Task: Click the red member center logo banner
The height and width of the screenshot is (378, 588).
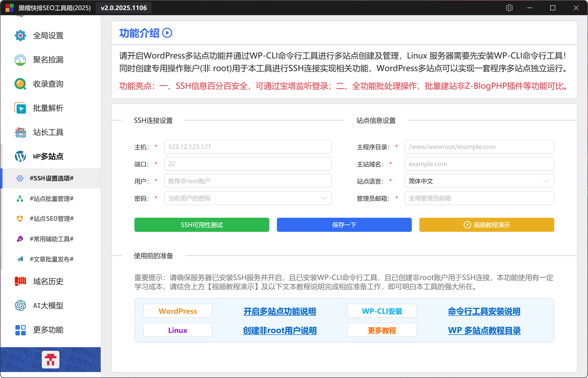Action: 50,359
